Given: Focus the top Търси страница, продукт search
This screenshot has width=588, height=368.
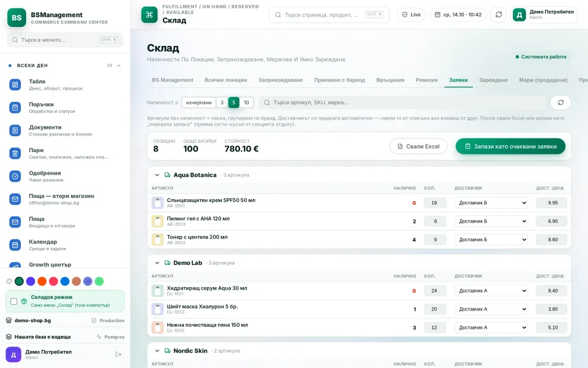Looking at the screenshot, I should [x=329, y=15].
